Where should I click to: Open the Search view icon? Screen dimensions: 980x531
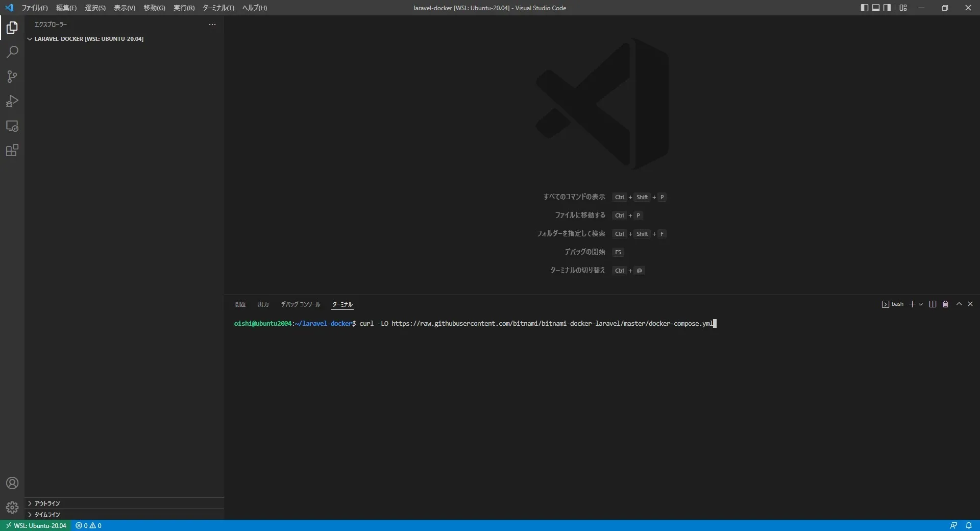click(x=12, y=52)
